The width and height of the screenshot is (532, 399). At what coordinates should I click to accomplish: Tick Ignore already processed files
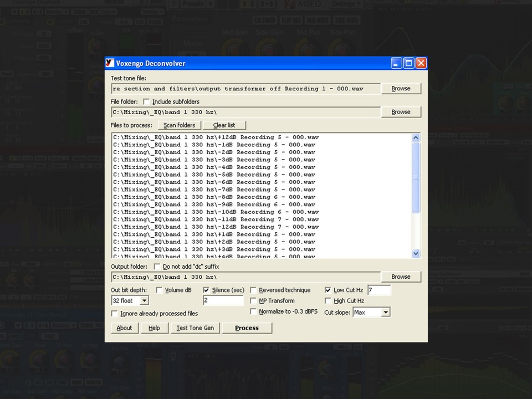[115, 314]
